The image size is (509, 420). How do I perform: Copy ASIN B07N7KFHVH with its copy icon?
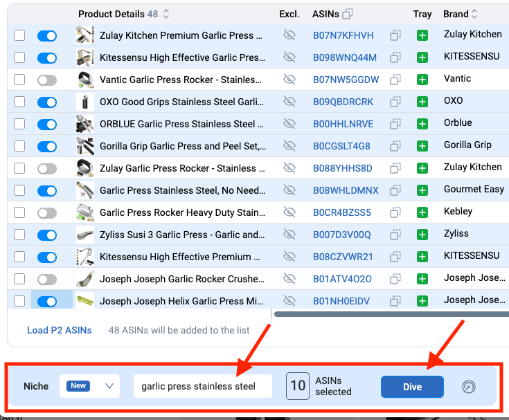[395, 35]
